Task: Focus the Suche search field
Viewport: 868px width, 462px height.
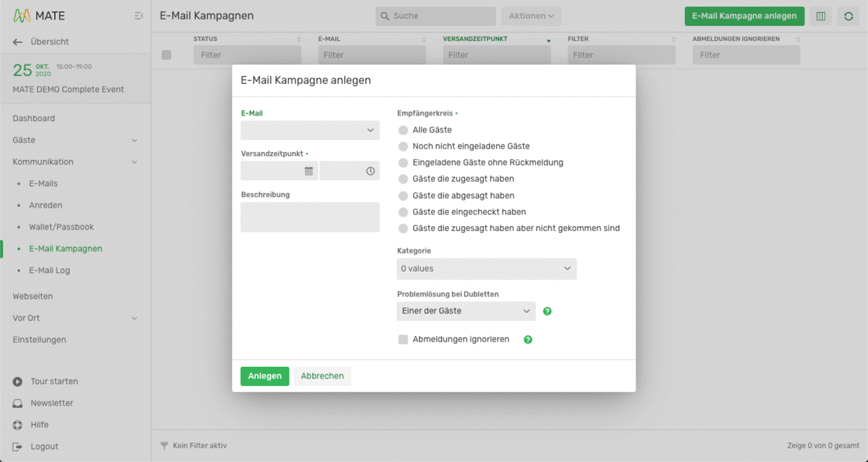Action: [x=436, y=16]
